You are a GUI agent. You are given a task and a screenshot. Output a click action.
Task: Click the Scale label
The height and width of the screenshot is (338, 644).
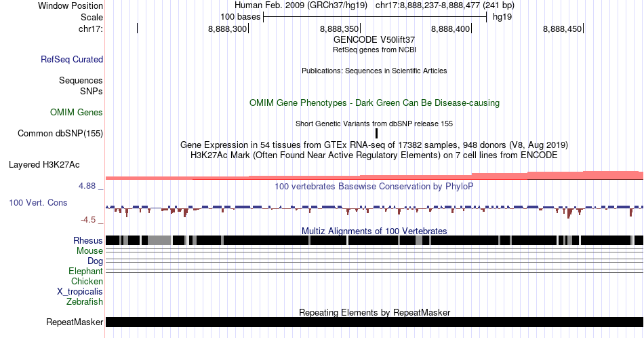click(x=92, y=17)
